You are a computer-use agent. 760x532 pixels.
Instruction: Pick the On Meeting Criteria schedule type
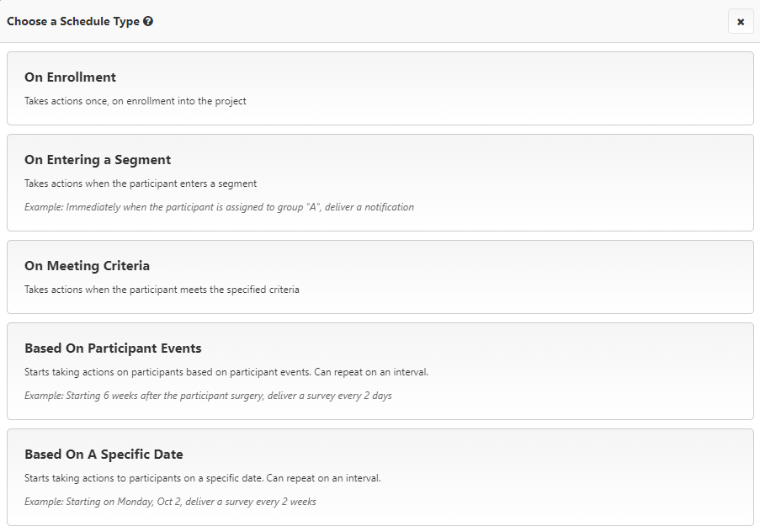pos(380,277)
